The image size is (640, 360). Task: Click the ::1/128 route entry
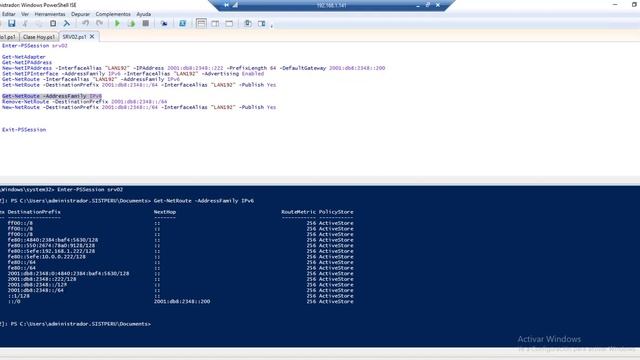click(x=19, y=296)
